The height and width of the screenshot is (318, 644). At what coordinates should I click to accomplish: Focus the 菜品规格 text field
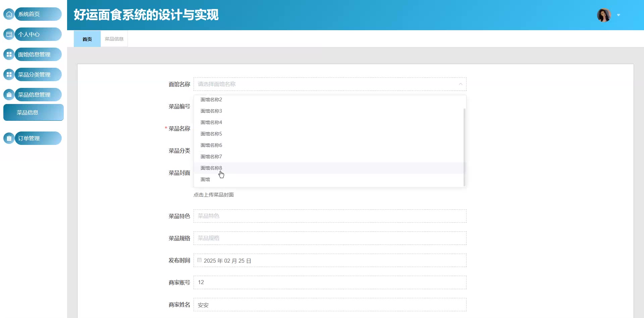(330, 238)
